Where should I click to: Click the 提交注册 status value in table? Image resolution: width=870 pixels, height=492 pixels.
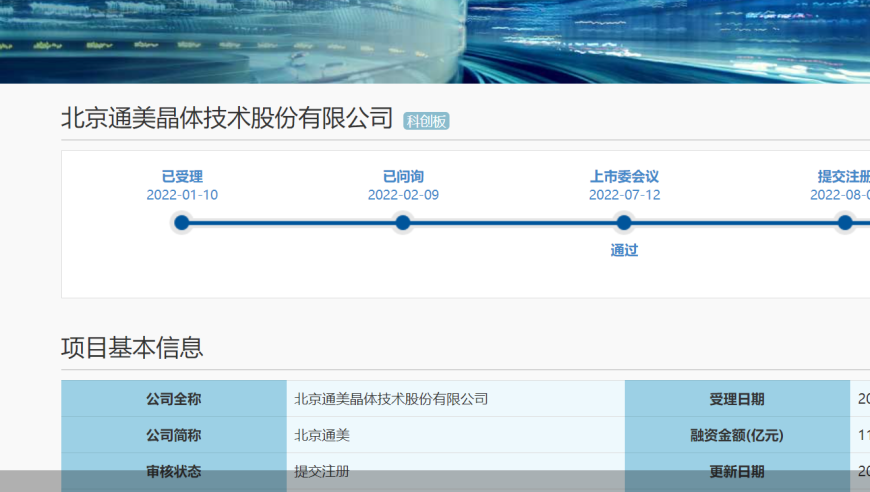tap(322, 471)
